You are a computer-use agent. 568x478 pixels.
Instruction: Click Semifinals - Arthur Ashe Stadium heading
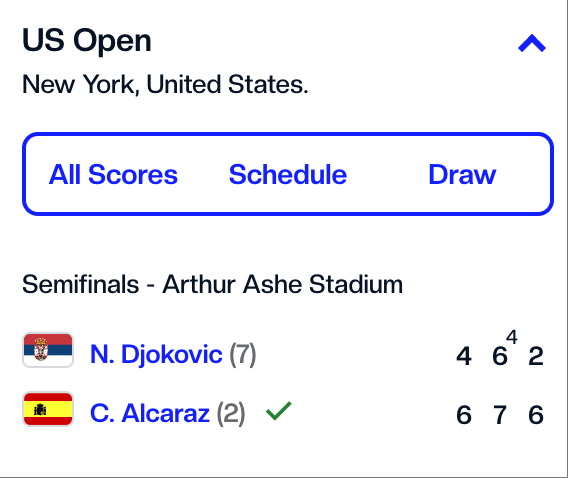tap(212, 284)
